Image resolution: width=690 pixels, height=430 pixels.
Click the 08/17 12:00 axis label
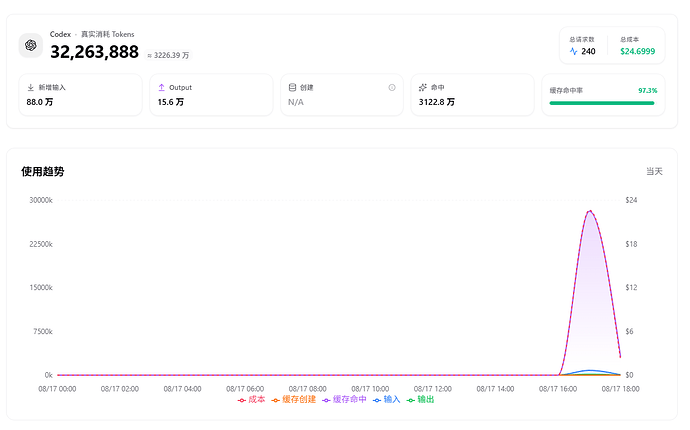click(x=433, y=389)
